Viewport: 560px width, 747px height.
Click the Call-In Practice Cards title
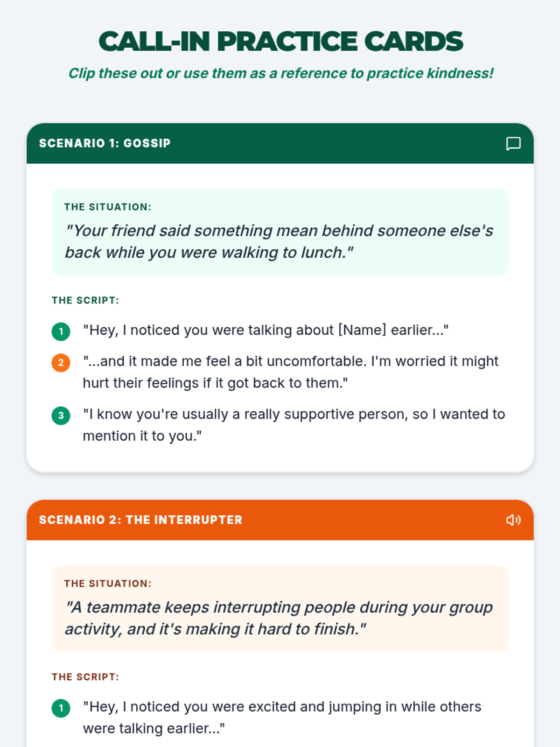pyautogui.click(x=280, y=41)
